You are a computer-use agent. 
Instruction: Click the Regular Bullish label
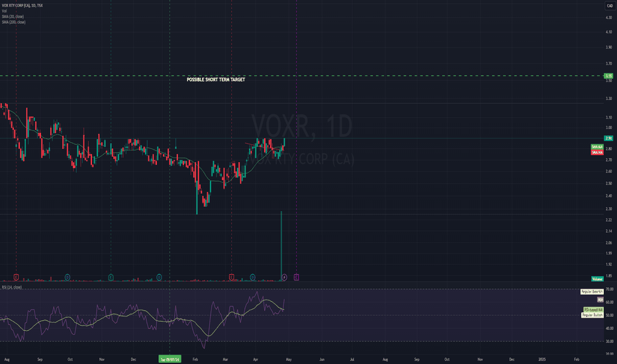593,315
